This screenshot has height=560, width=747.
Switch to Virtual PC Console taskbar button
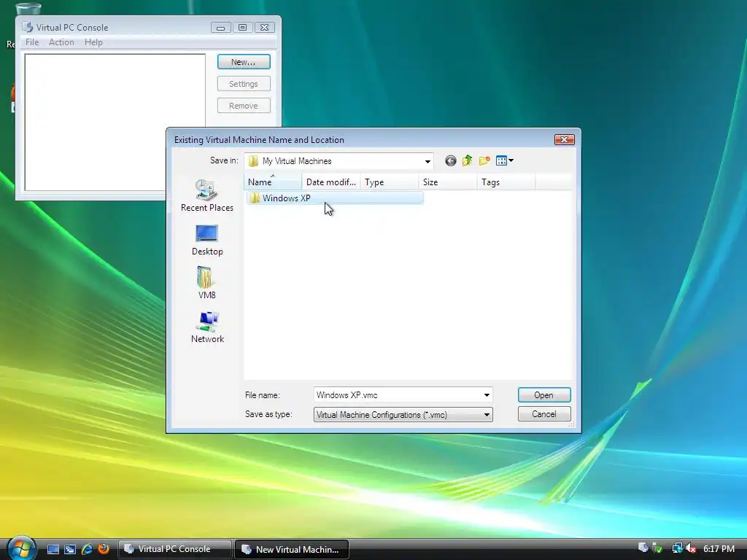pos(175,549)
